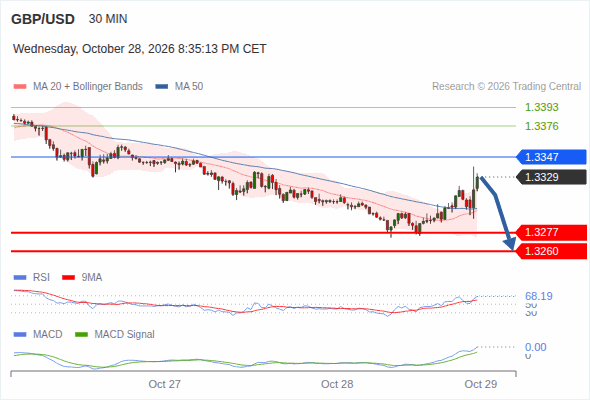This screenshot has height=400, width=590.
Task: Toggle the MACD legend label
Action: pos(48,334)
